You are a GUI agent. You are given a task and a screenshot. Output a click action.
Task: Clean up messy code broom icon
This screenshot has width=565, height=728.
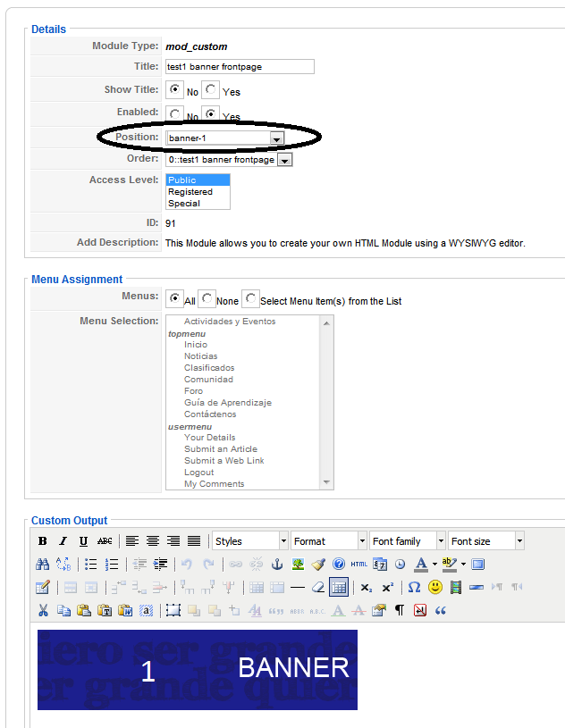point(318,565)
